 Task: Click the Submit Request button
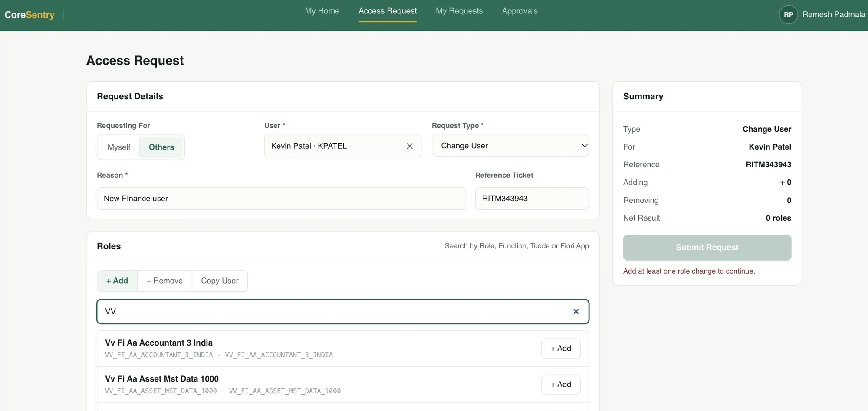point(707,248)
